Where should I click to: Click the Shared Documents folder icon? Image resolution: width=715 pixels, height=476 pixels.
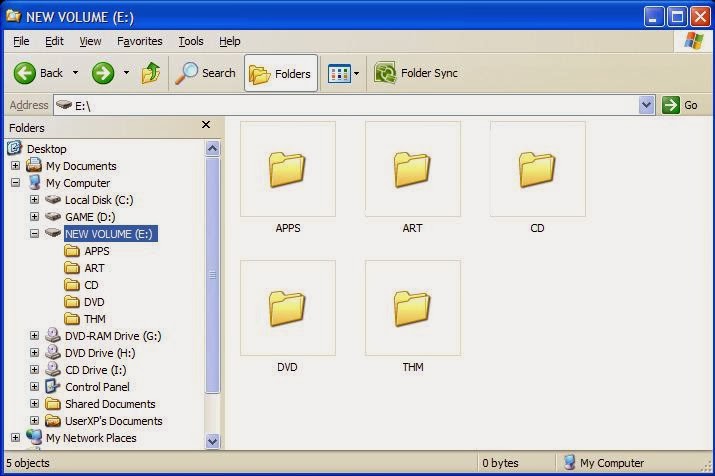(x=53, y=404)
